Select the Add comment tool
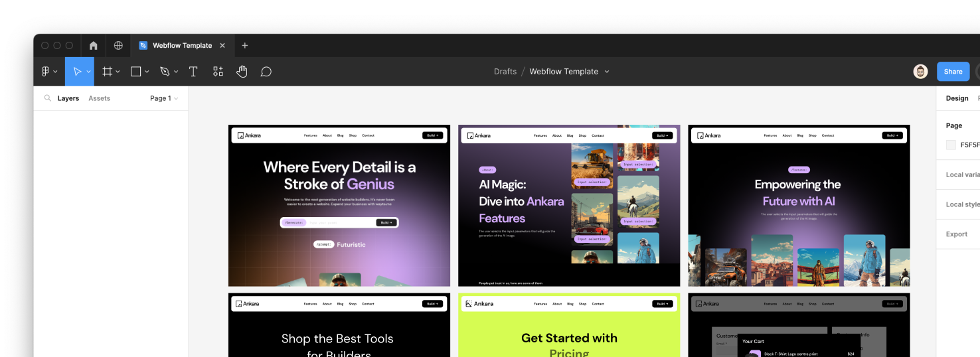Viewport: 980px width, 357px height. click(x=266, y=72)
